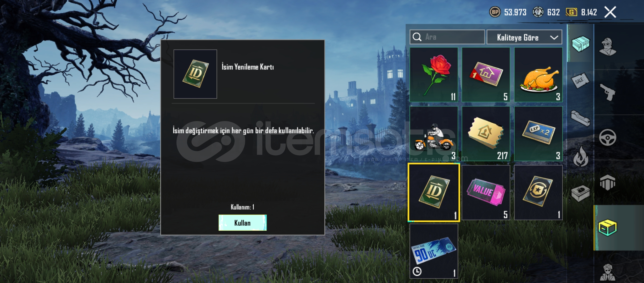Screen dimensions: 644x283
Task: Click the Ara search field
Action: click(447, 37)
